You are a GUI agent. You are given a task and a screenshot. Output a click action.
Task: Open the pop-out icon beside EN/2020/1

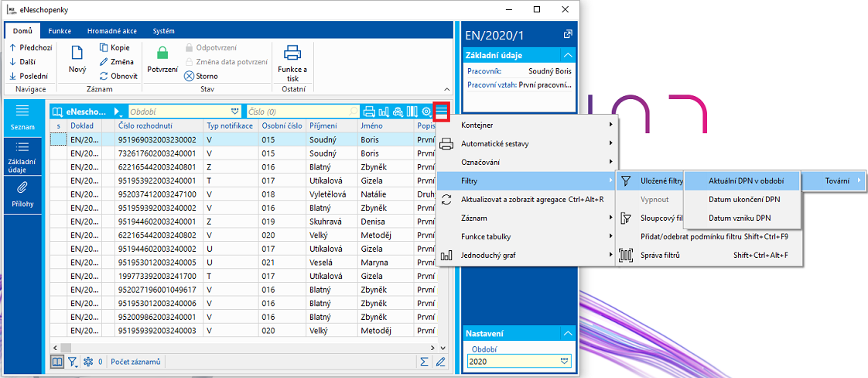567,34
